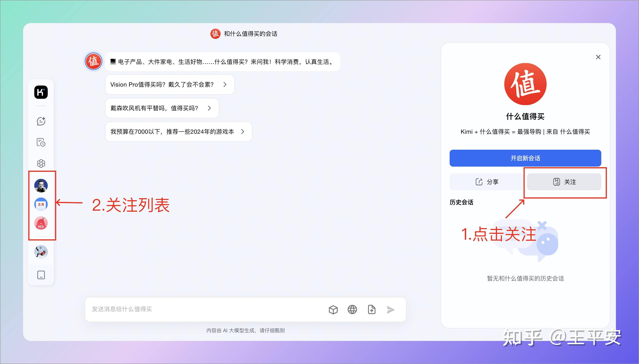The height and width of the screenshot is (364, 639).
Task: Open chat history from the sidebar clock-document icon
Action: [41, 142]
